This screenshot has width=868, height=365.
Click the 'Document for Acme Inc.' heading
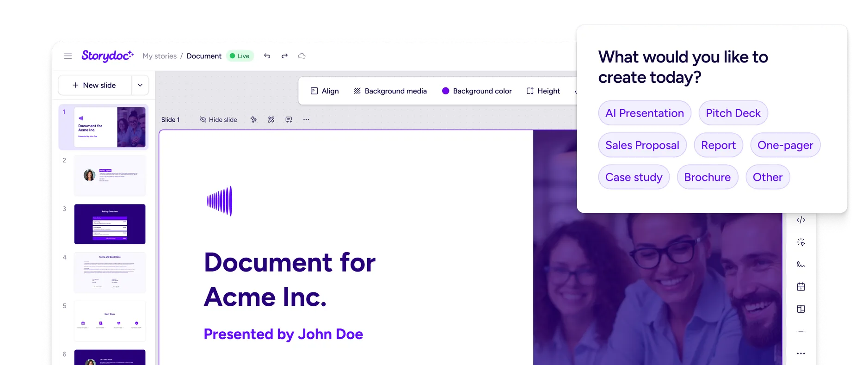(x=290, y=279)
